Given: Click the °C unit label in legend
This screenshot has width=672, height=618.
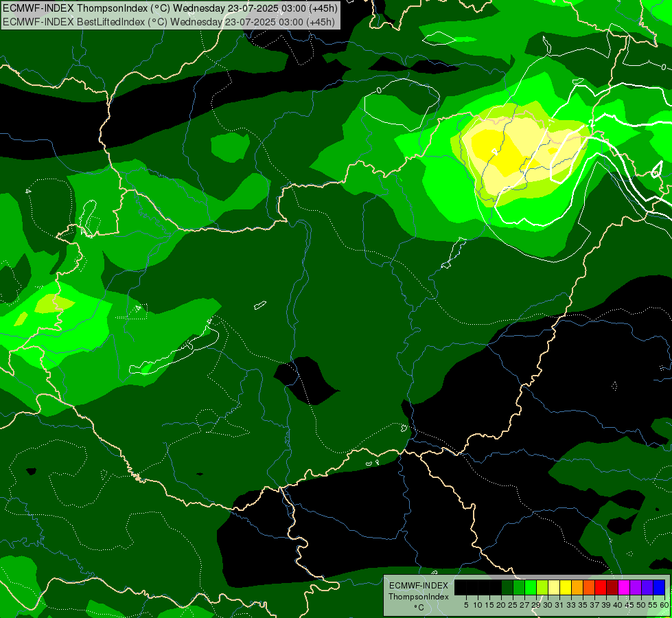Looking at the screenshot, I should click(x=419, y=608).
